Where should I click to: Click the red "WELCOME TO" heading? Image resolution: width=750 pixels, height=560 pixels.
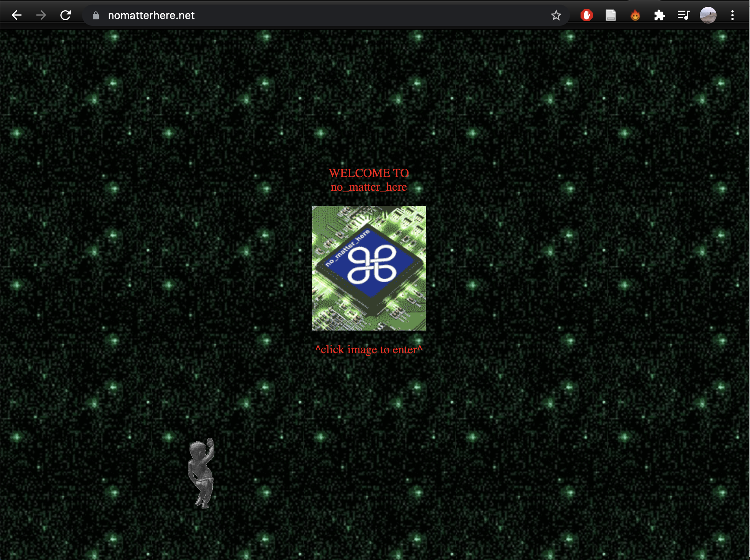coord(369,173)
